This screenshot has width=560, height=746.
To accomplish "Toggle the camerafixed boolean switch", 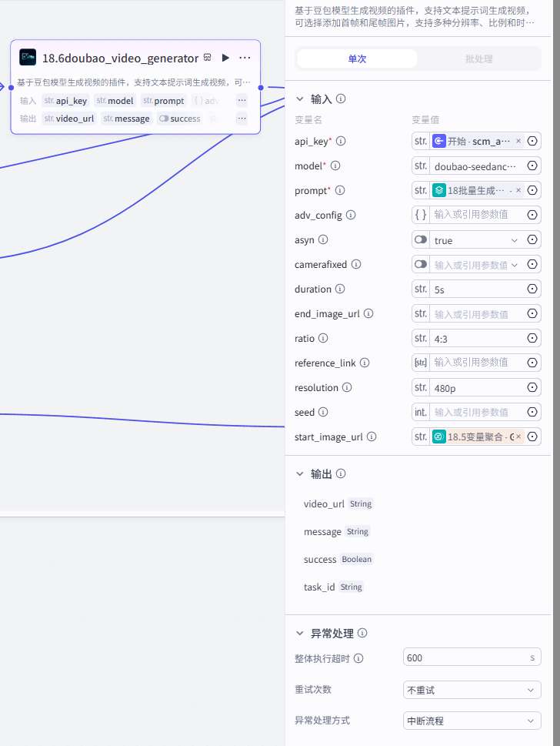I will click(x=421, y=265).
